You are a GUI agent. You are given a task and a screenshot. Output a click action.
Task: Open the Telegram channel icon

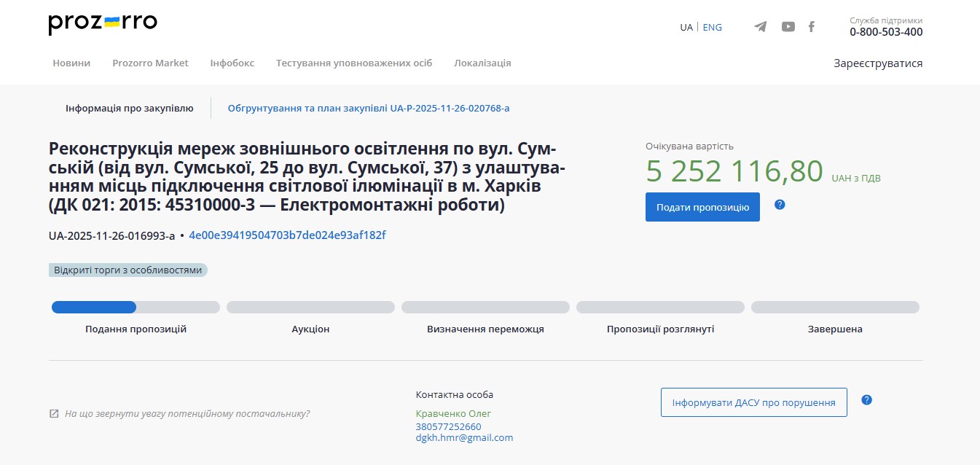(760, 26)
